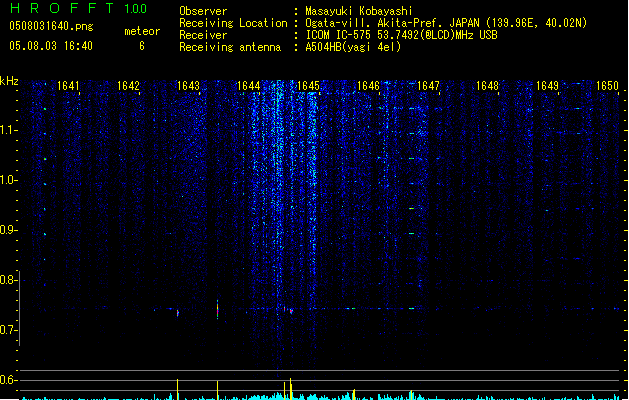
Task: Click the meteor echo pair just before 1645
Action: tap(288, 310)
